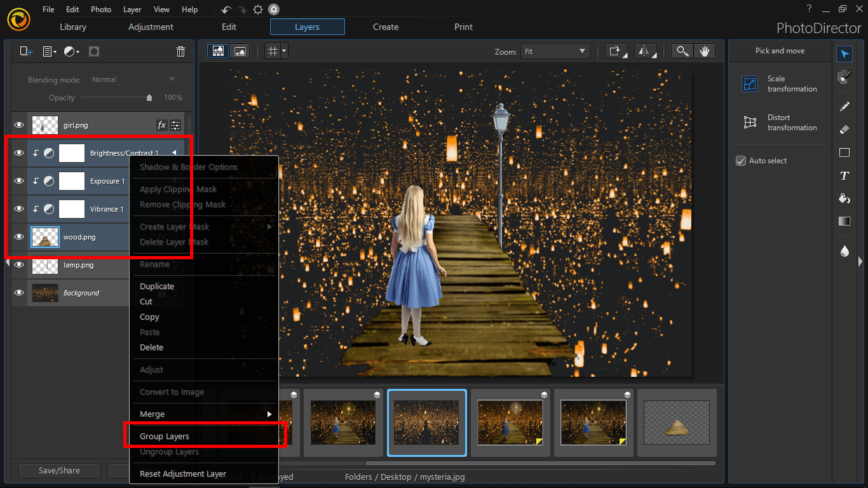Open help question mark icon
This screenshot has height=488, width=868.
click(809, 8)
